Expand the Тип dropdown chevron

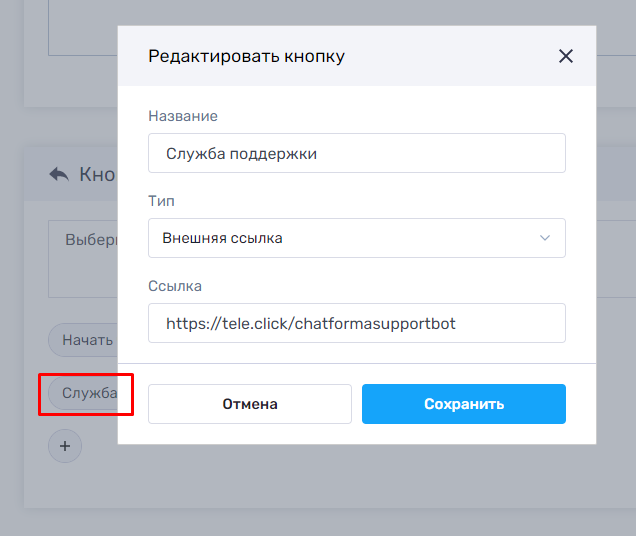click(x=545, y=238)
